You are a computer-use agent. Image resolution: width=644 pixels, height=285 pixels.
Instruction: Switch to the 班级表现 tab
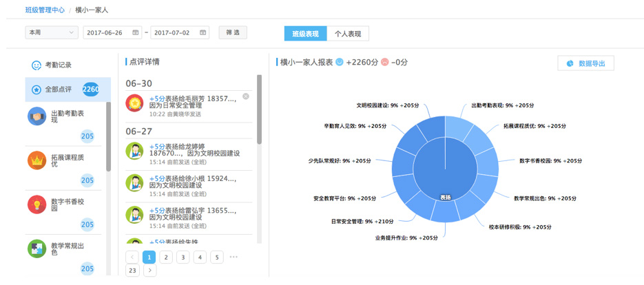[x=306, y=34]
